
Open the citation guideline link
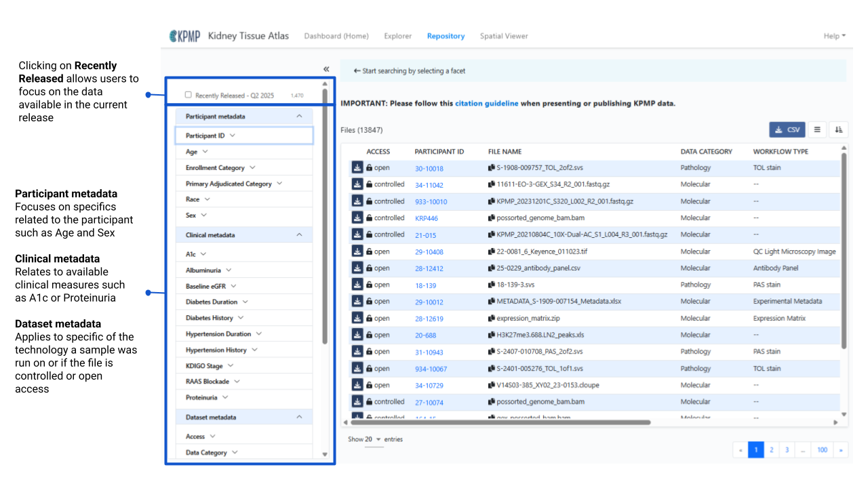pyautogui.click(x=487, y=104)
